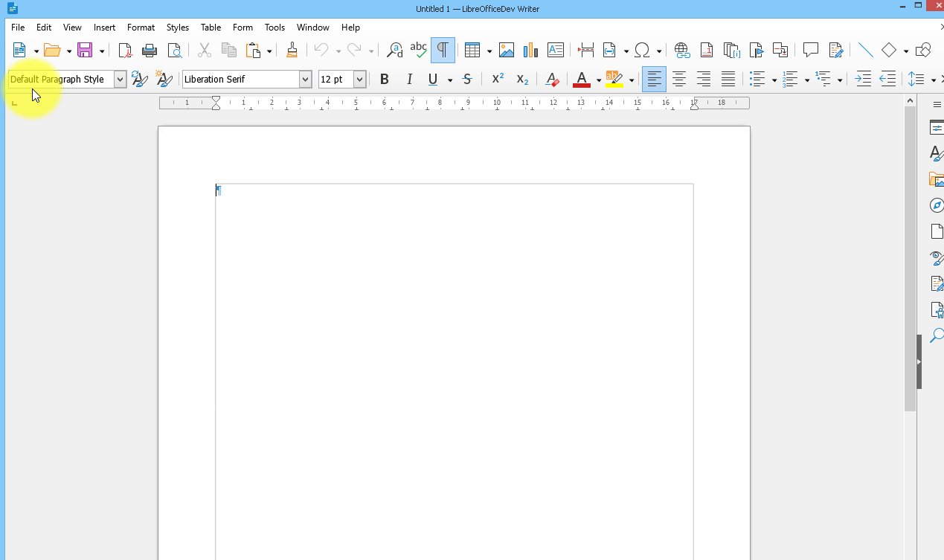Expand the paragraph style dropdown
The width and height of the screenshot is (944, 560).
[120, 80]
